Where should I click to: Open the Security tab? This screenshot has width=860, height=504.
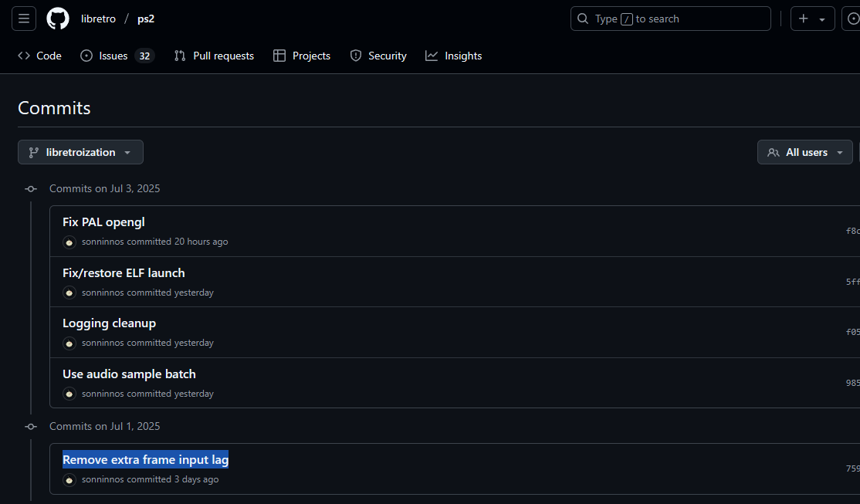coord(378,56)
